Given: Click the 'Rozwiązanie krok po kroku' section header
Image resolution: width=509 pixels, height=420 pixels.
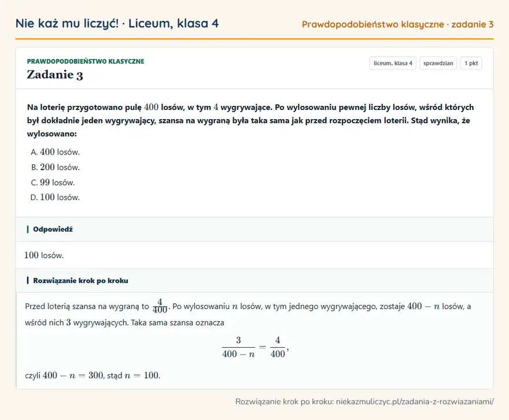Looking at the screenshot, I should [x=254, y=281].
